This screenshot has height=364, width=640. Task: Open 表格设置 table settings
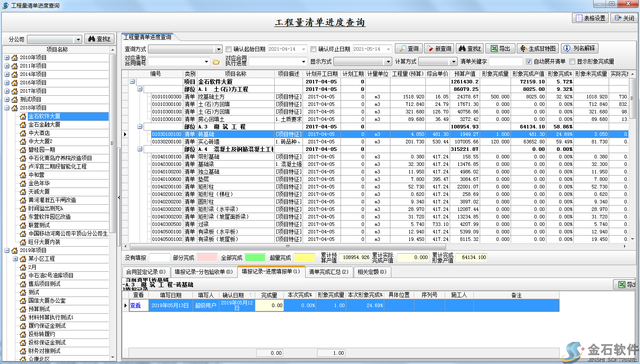[590, 18]
